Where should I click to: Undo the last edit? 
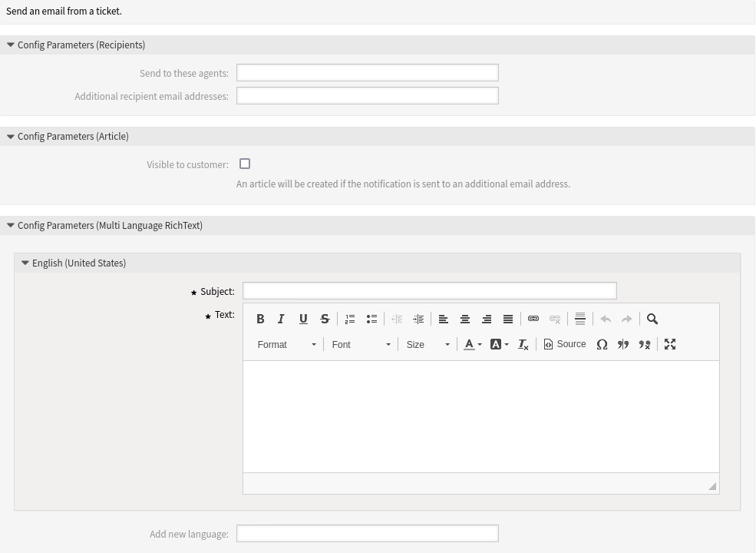[x=606, y=319]
